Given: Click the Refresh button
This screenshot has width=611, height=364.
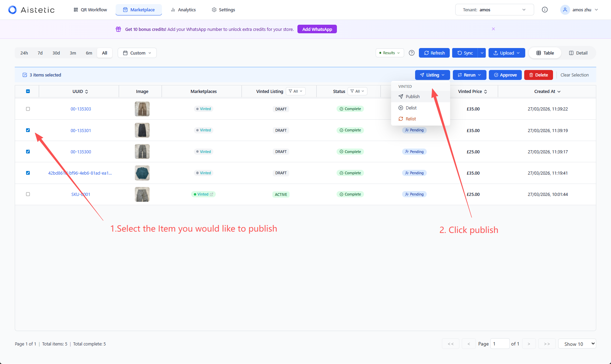Looking at the screenshot, I should tap(434, 53).
